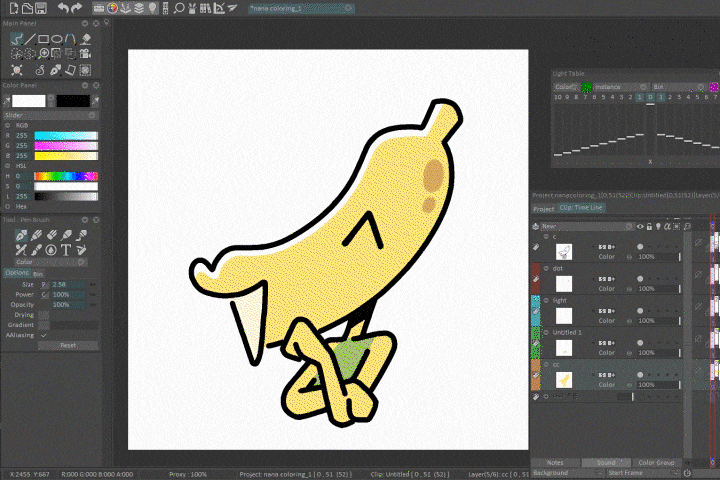Open the Background dropdown at bottom right
This screenshot has height=480, width=720.
[x=568, y=472]
